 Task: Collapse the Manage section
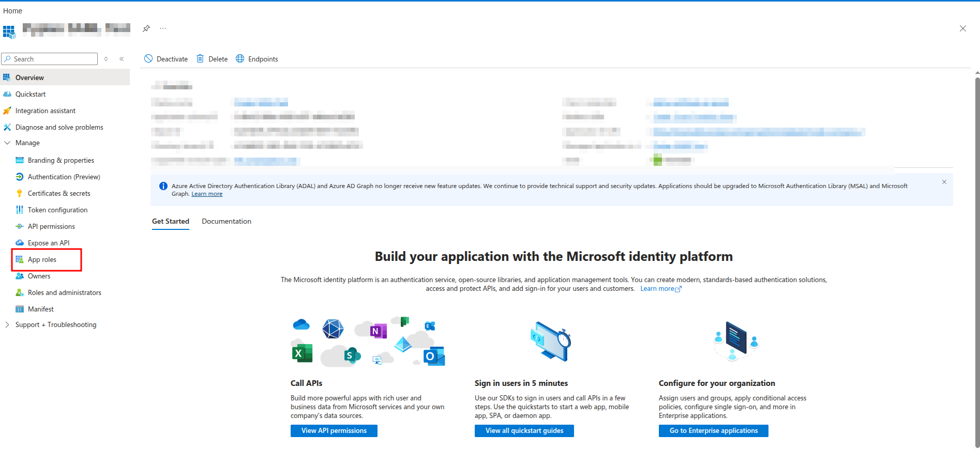click(x=7, y=143)
